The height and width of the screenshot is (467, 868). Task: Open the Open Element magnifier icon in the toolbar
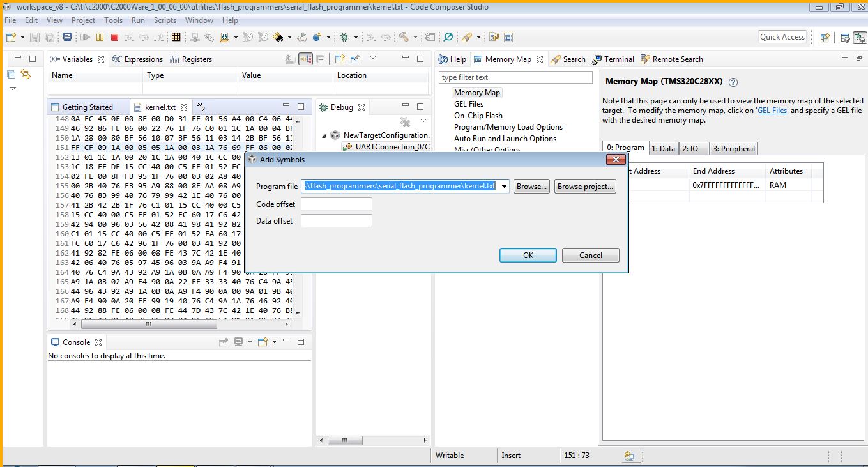tap(448, 36)
